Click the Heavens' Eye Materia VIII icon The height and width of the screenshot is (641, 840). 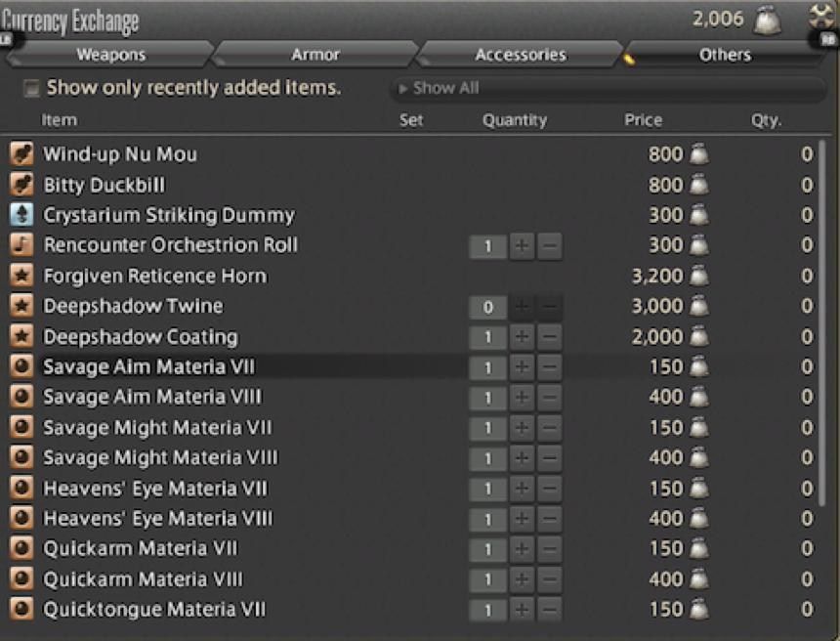tap(21, 518)
